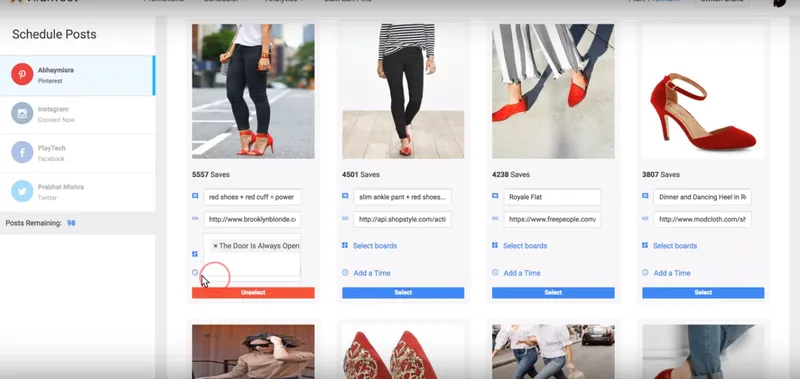
Task: Click the link icon beside the brooklynblonde URL
Action: (x=195, y=218)
